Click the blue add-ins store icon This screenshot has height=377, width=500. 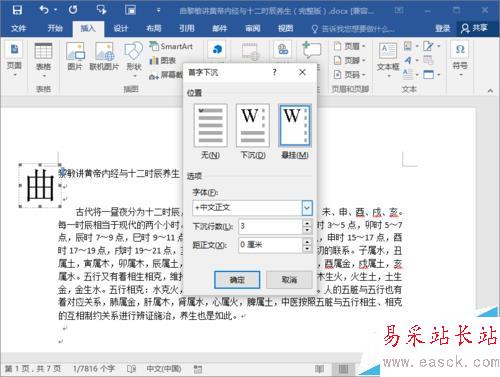[217, 50]
